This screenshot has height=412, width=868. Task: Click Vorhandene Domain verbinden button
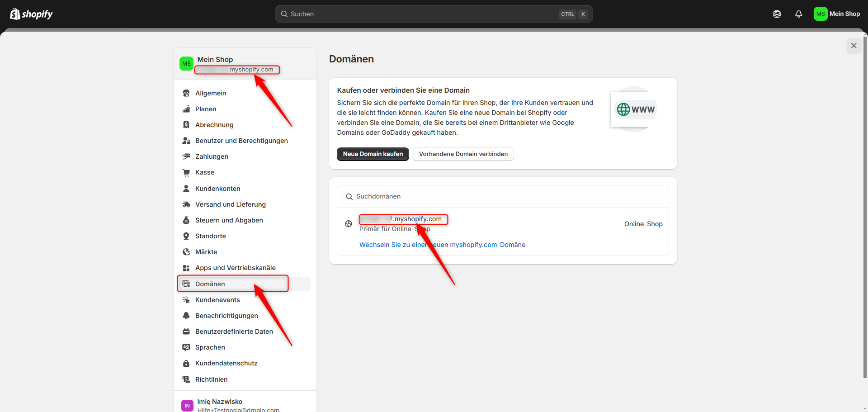463,154
